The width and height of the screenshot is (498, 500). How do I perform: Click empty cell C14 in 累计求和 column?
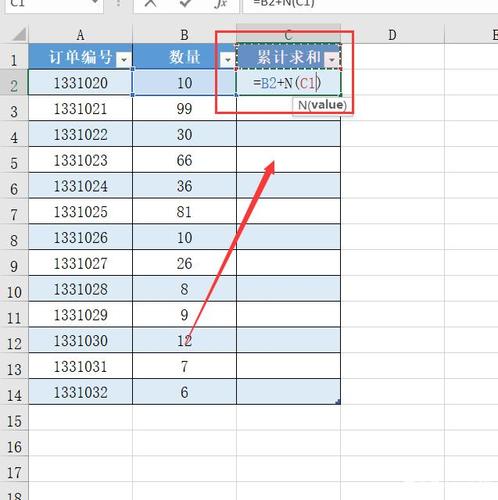289,392
